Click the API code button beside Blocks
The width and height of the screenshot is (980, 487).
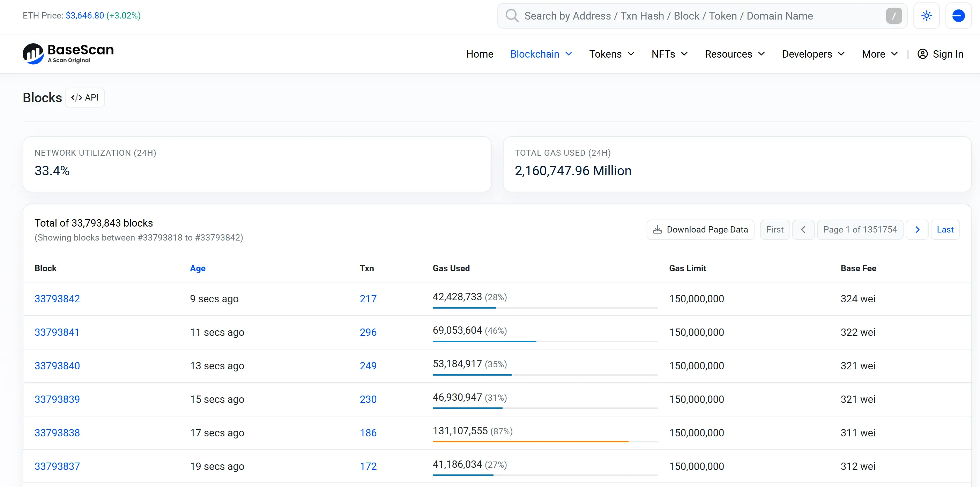point(84,97)
